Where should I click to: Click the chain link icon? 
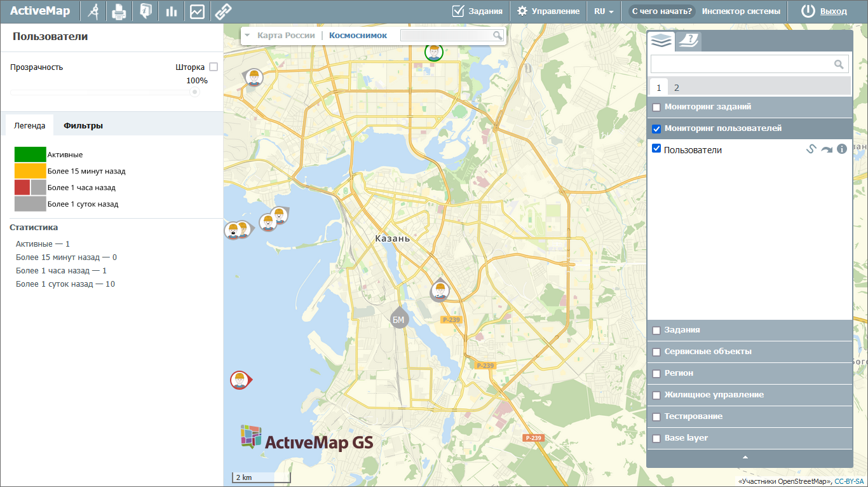click(223, 11)
